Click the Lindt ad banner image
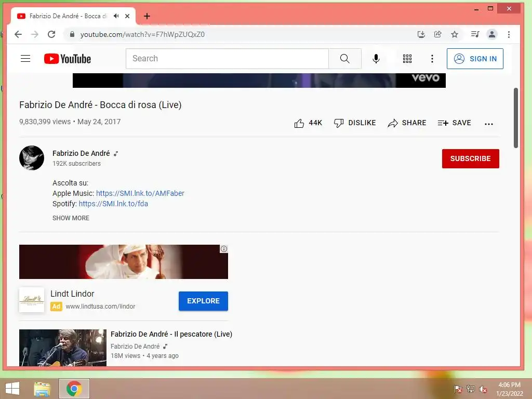Image resolution: width=532 pixels, height=399 pixels. click(124, 262)
